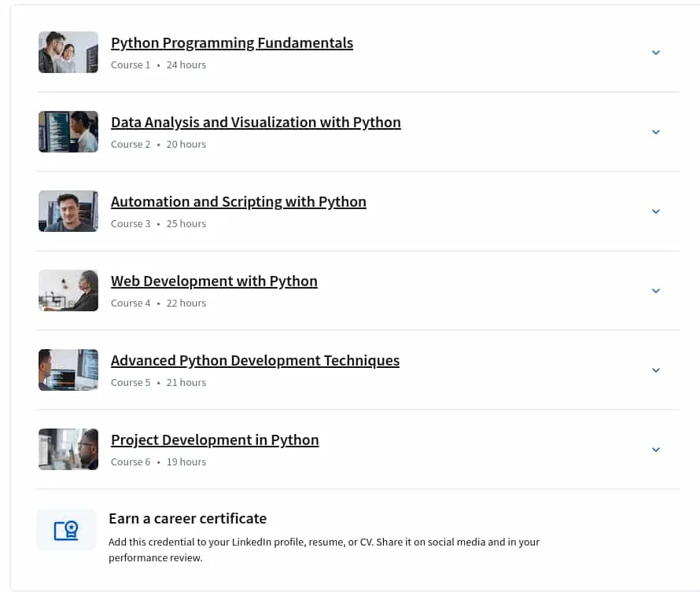Image resolution: width=700 pixels, height=592 pixels.
Task: Open Data Analysis and Visualization with Python
Action: (x=256, y=123)
